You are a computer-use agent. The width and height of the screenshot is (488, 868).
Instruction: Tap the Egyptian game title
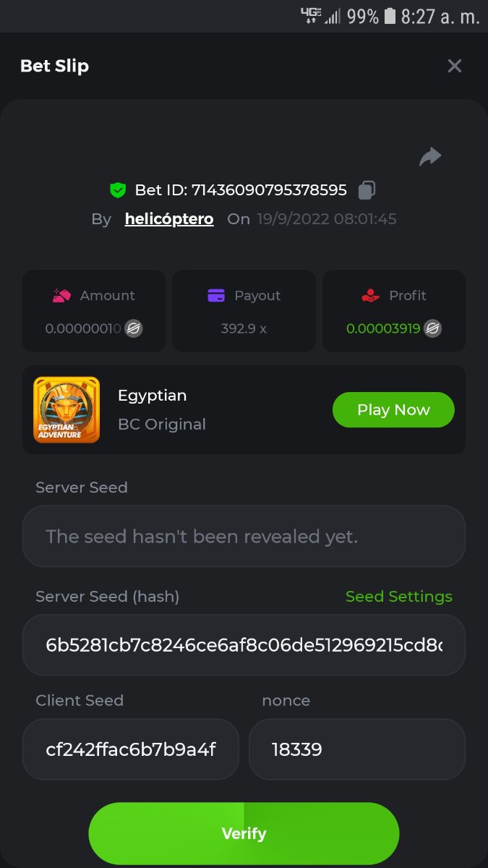pos(153,396)
